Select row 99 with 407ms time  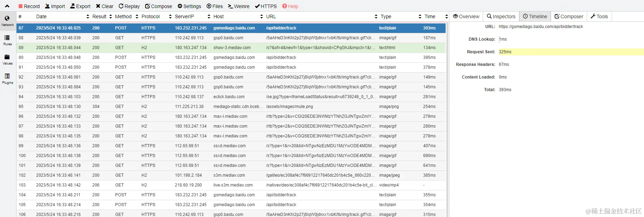click(x=231, y=146)
